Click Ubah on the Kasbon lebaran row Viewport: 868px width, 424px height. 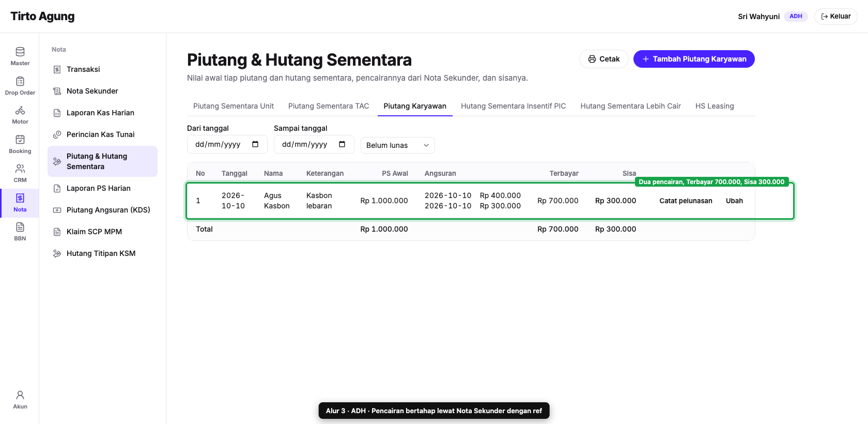[734, 201]
